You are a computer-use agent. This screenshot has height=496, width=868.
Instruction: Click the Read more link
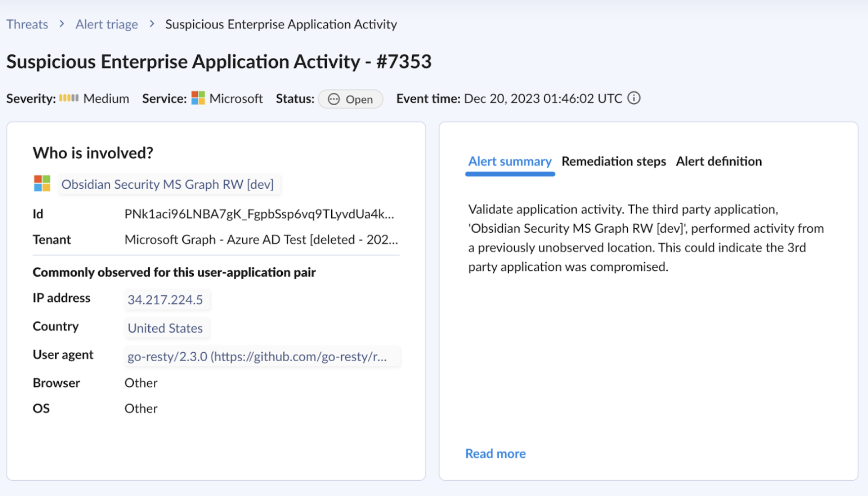pyautogui.click(x=495, y=454)
